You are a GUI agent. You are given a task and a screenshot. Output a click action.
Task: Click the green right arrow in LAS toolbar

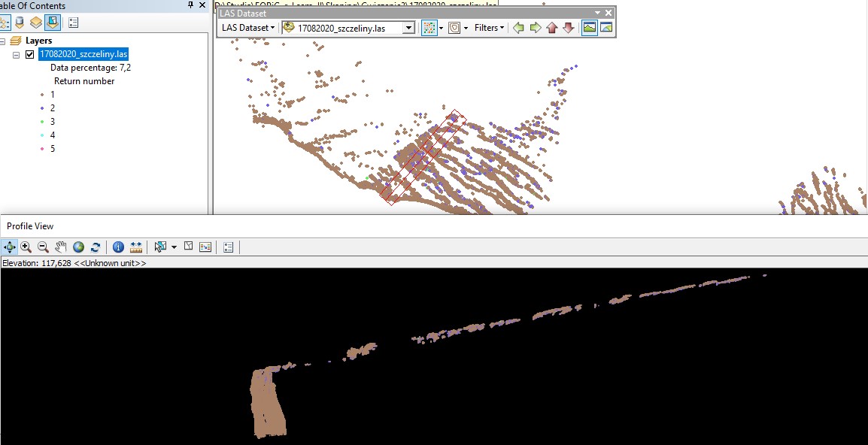[x=536, y=28]
